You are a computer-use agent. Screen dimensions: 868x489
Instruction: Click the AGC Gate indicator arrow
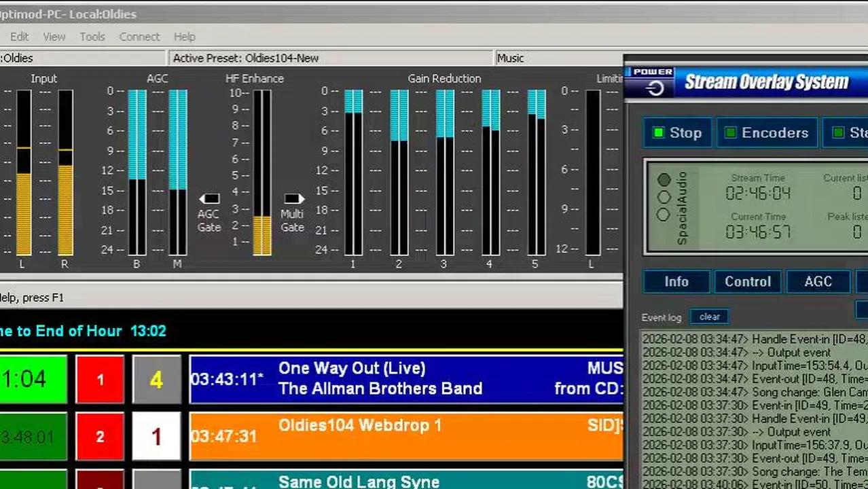pyautogui.click(x=209, y=199)
